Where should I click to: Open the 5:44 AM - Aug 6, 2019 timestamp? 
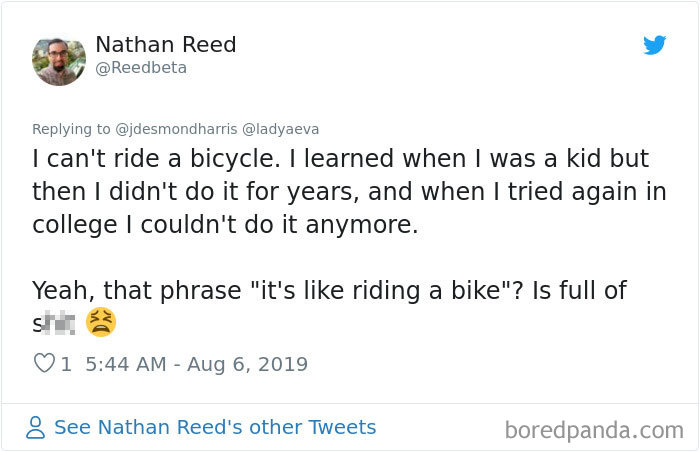(195, 364)
